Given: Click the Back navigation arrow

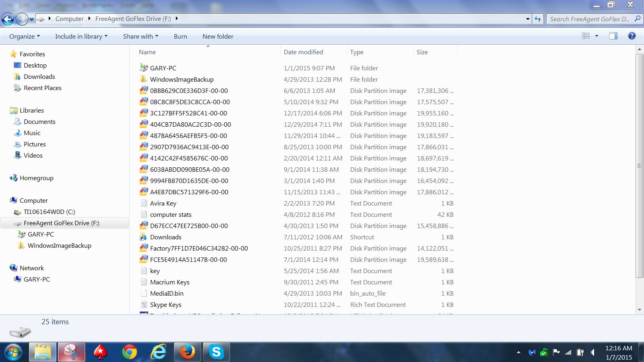Looking at the screenshot, I should (x=8, y=19).
